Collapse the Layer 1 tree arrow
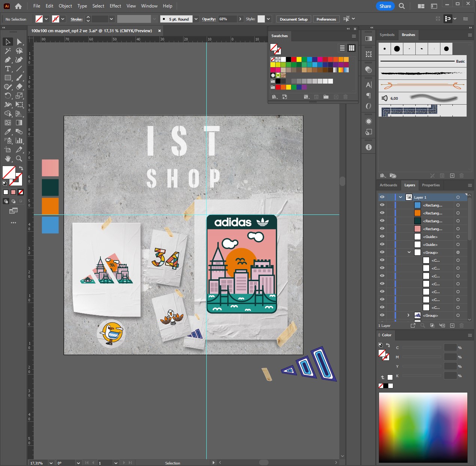The image size is (476, 466). 401,197
